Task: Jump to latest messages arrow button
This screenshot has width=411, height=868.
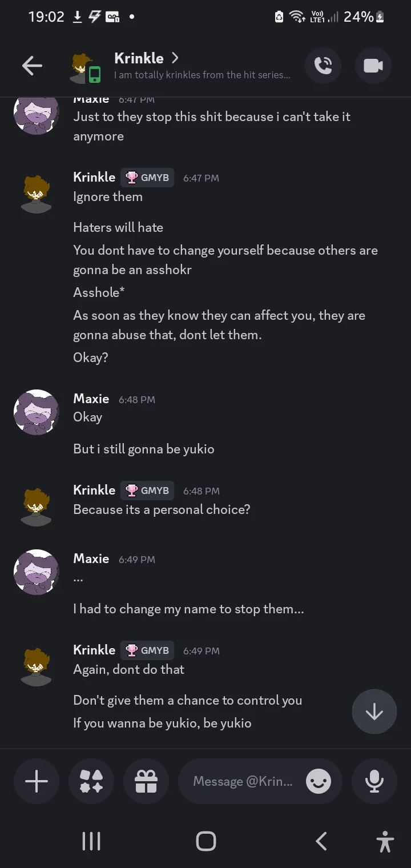Action: pyautogui.click(x=374, y=712)
